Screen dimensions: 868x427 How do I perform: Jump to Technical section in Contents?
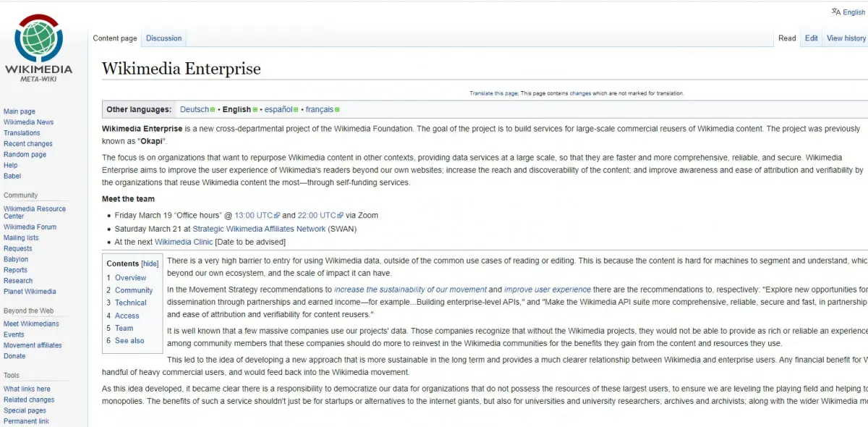[x=130, y=303]
